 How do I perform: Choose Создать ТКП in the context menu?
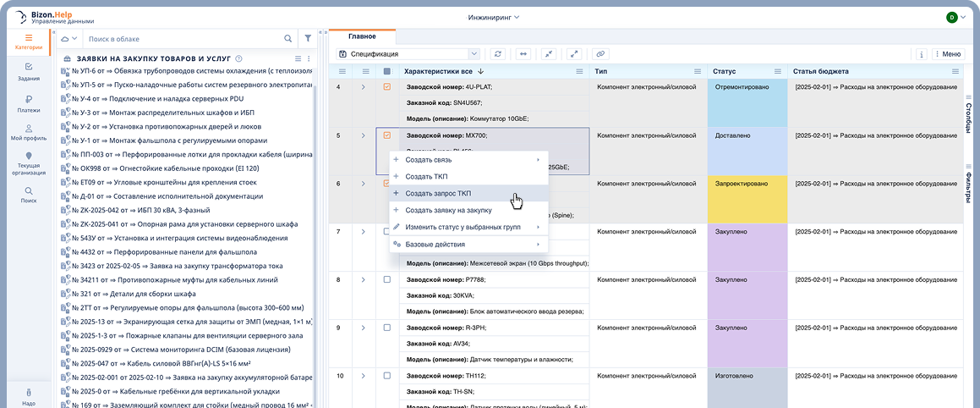pyautogui.click(x=468, y=176)
